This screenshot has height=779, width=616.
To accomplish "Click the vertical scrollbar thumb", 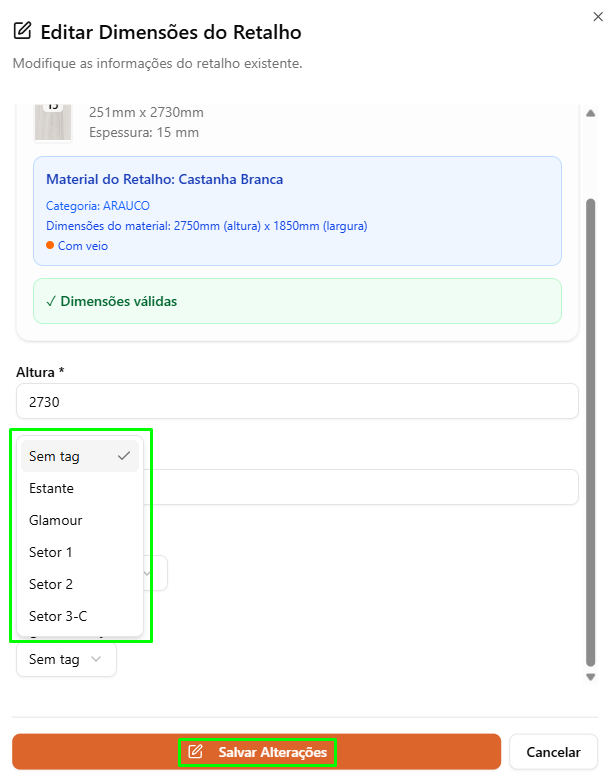I will pyautogui.click(x=590, y=432).
